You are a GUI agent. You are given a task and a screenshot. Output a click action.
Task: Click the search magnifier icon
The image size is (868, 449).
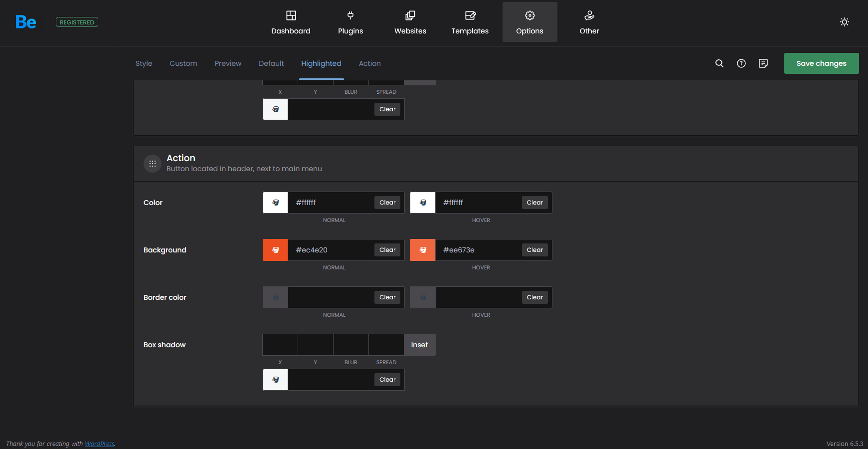pyautogui.click(x=719, y=63)
